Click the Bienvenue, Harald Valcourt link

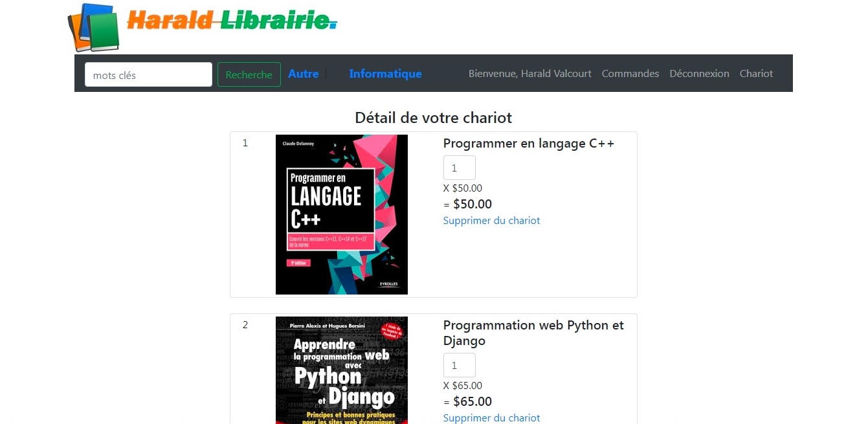click(x=529, y=74)
